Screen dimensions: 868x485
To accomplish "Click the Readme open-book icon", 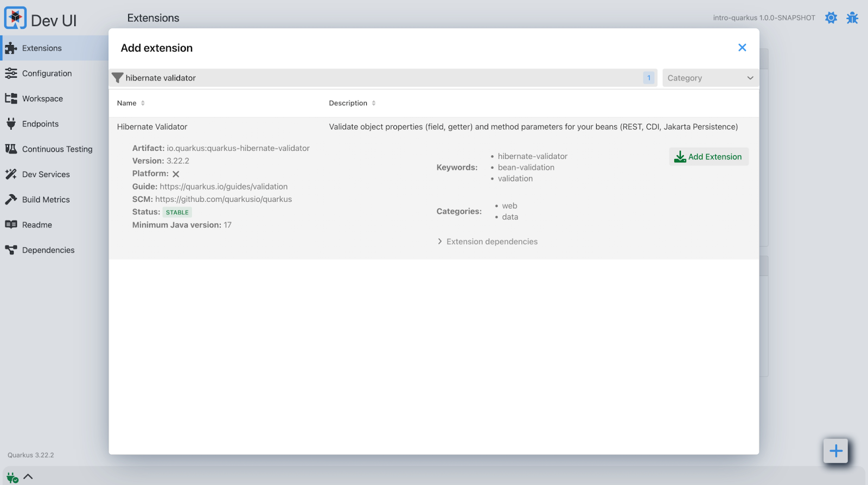I will 11,225.
